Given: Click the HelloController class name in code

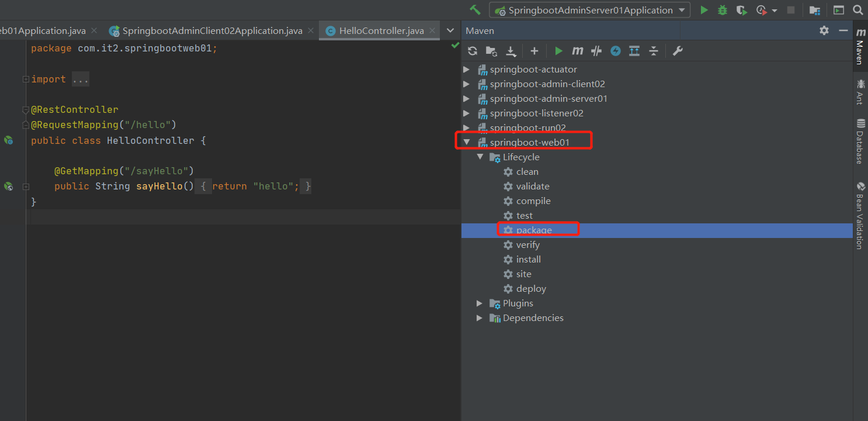Looking at the screenshot, I should 151,140.
